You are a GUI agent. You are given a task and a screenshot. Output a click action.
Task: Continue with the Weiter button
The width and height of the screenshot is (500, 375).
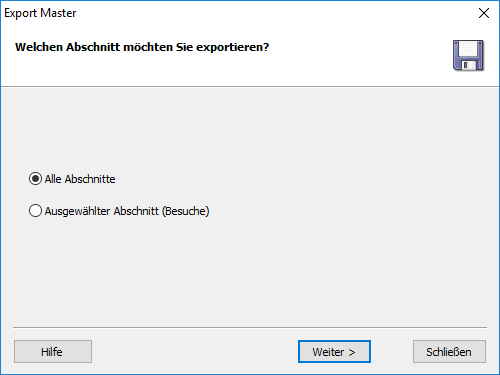tap(334, 352)
